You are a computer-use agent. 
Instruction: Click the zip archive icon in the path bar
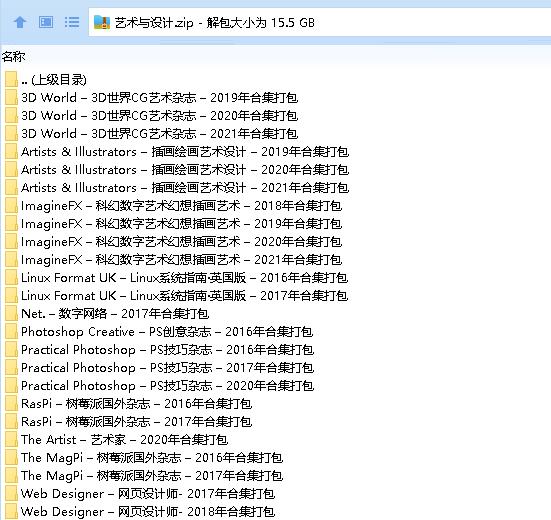pos(102,22)
